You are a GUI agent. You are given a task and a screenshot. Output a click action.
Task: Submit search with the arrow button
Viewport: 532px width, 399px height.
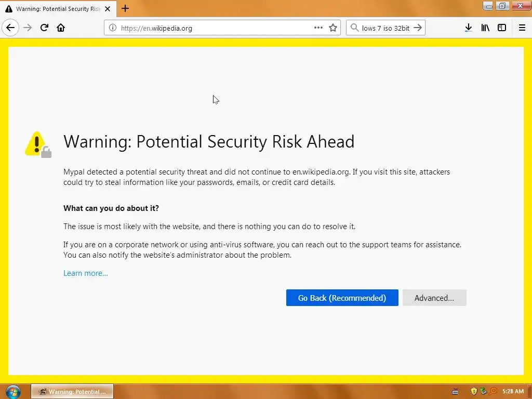(418, 28)
